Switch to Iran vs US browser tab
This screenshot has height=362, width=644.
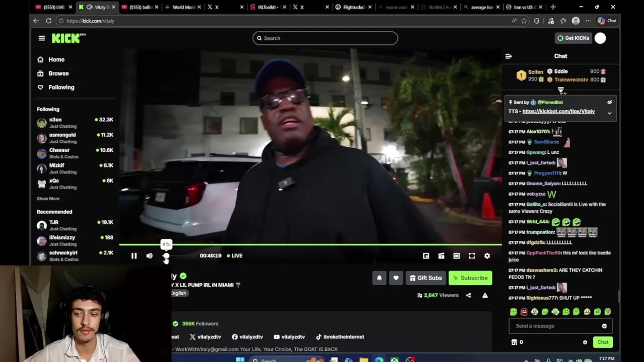[523, 7]
